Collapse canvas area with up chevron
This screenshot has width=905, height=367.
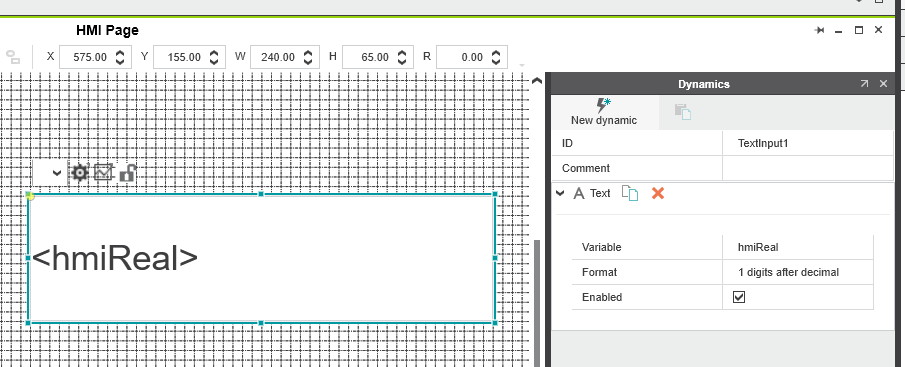[x=537, y=81]
